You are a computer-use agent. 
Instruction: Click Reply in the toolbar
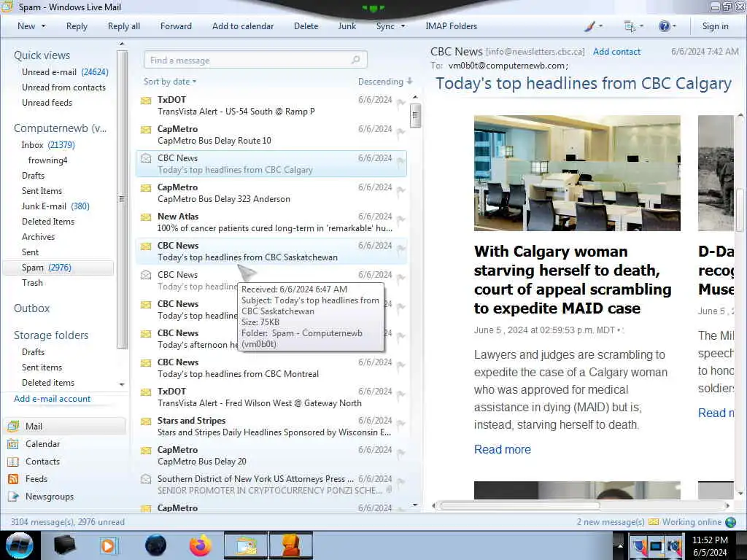tap(77, 26)
